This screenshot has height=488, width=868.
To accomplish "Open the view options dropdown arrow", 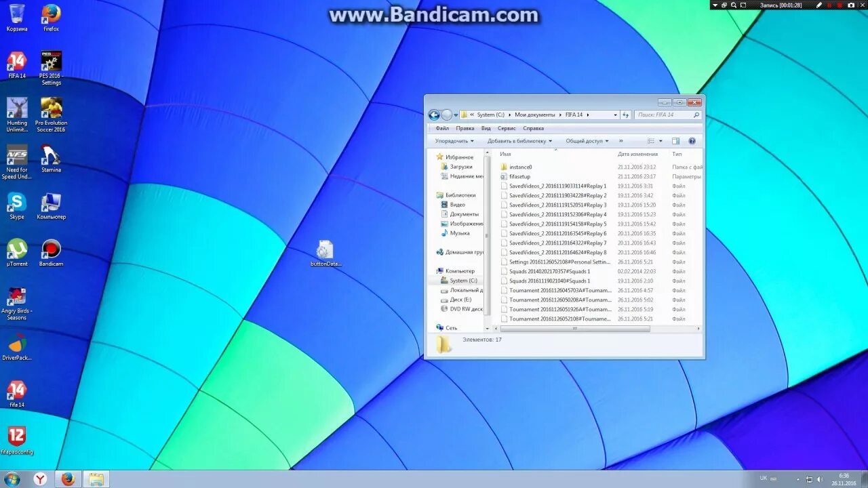I will tap(660, 141).
